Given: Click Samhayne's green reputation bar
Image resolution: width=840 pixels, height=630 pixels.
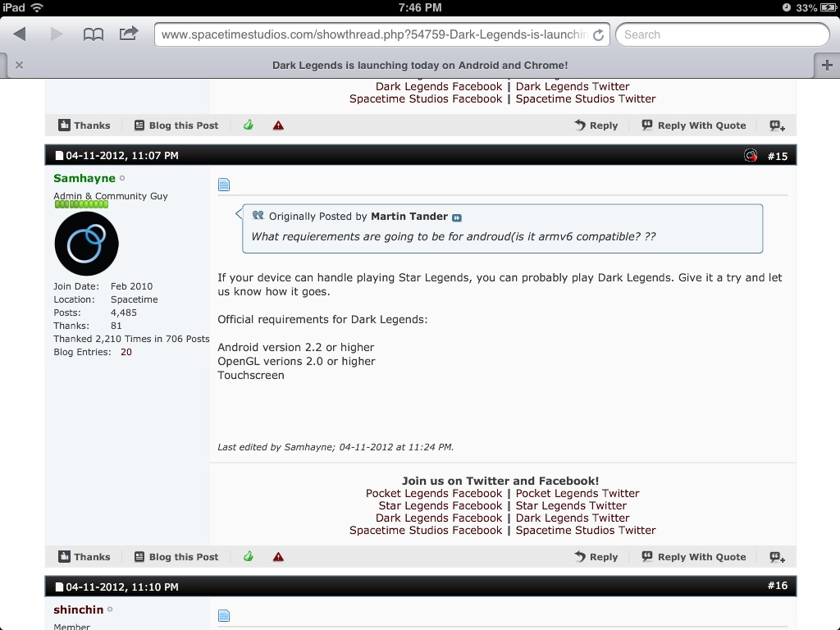Looking at the screenshot, I should (81, 204).
